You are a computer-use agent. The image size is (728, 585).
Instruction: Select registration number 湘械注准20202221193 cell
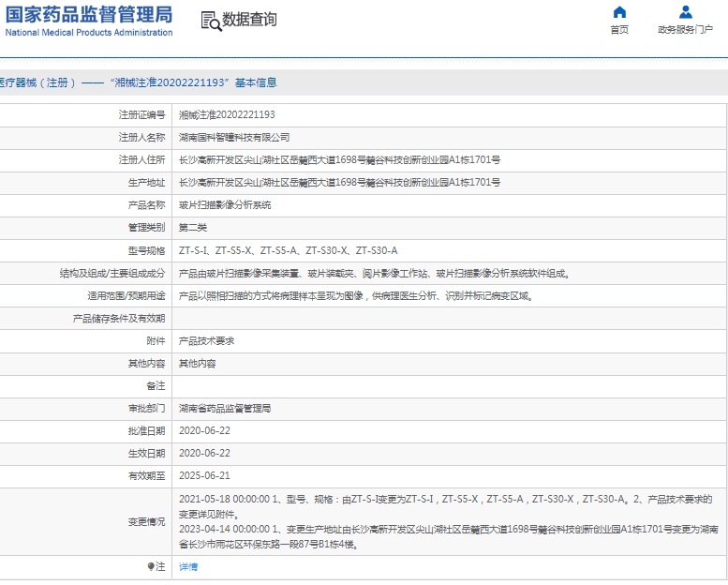click(x=227, y=114)
